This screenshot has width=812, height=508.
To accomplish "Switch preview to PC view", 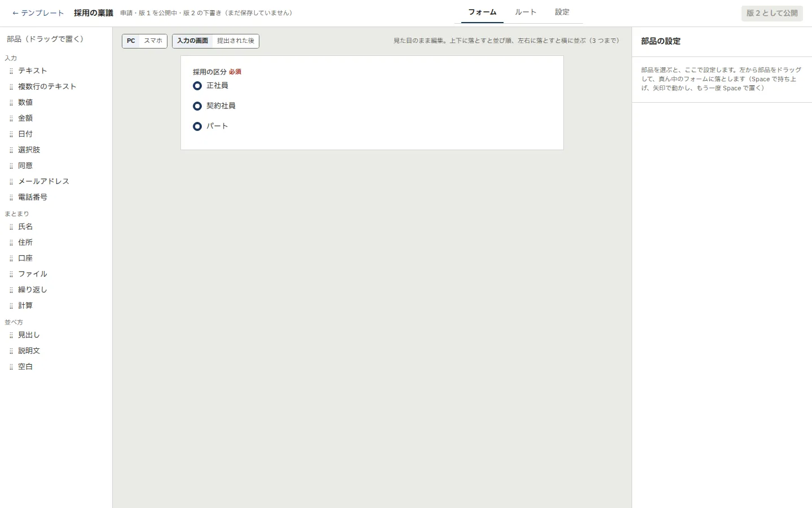I will [131, 41].
